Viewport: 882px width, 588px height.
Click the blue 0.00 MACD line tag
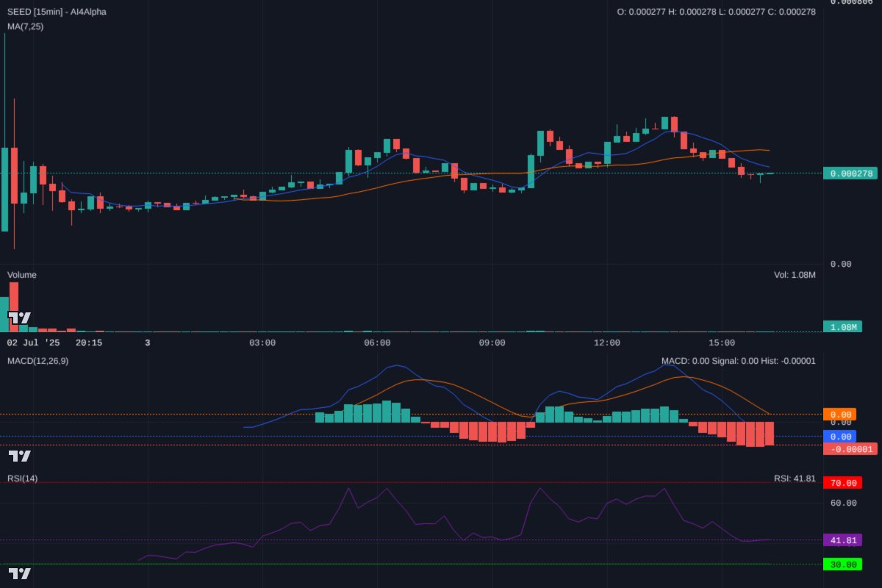click(x=840, y=437)
